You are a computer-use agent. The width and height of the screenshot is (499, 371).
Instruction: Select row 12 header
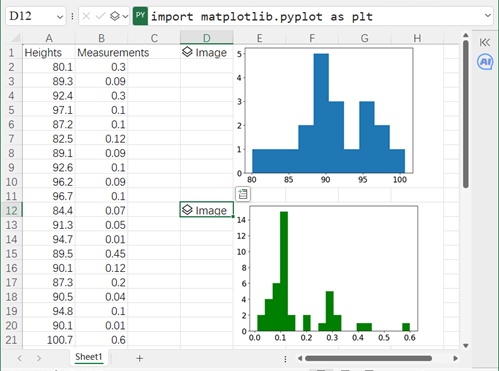pos(12,210)
